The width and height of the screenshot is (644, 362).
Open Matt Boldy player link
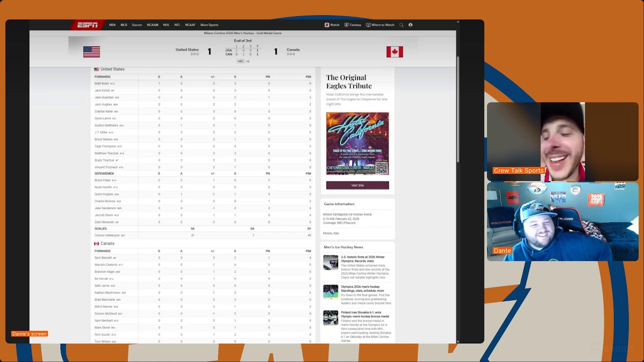[x=102, y=83]
